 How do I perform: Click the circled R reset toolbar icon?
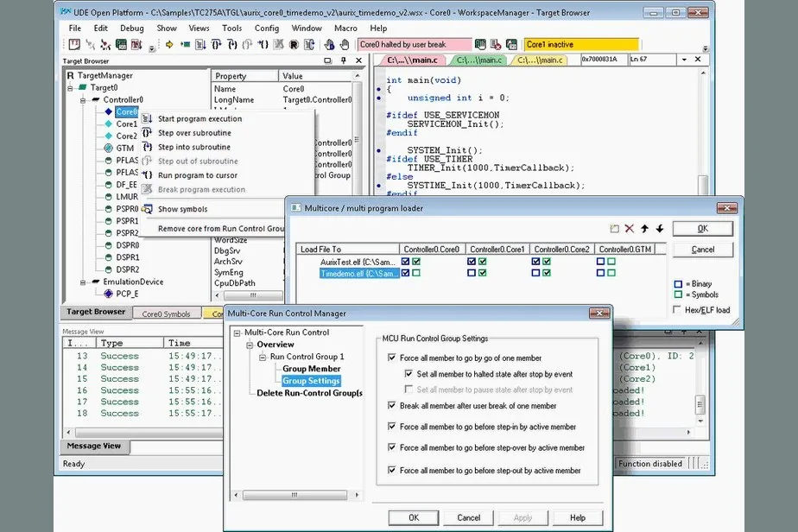294,45
